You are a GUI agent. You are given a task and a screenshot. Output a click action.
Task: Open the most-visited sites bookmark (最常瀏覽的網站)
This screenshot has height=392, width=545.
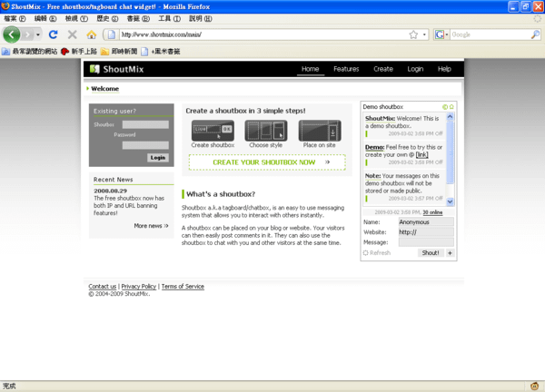[x=30, y=52]
